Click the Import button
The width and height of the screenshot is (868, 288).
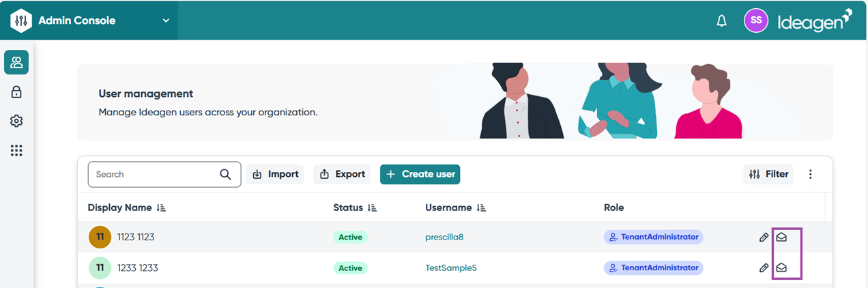click(x=275, y=174)
